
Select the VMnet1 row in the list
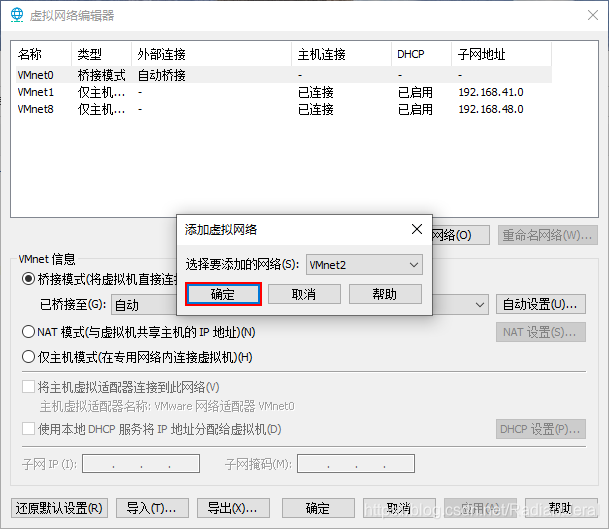pos(284,92)
